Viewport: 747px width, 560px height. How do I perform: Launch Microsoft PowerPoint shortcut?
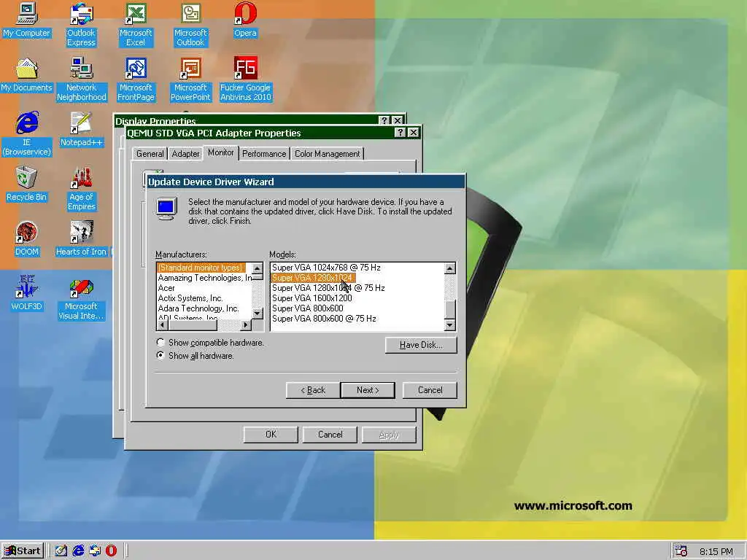[x=190, y=79]
